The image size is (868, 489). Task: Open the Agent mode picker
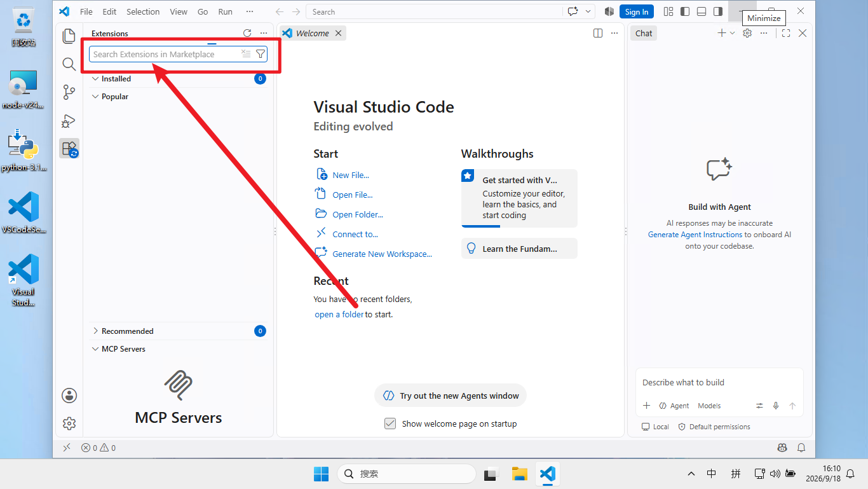point(674,406)
